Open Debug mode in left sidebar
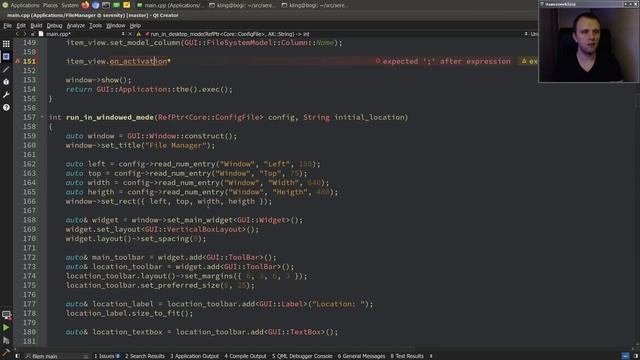This screenshot has height=360, width=640. (x=6, y=82)
